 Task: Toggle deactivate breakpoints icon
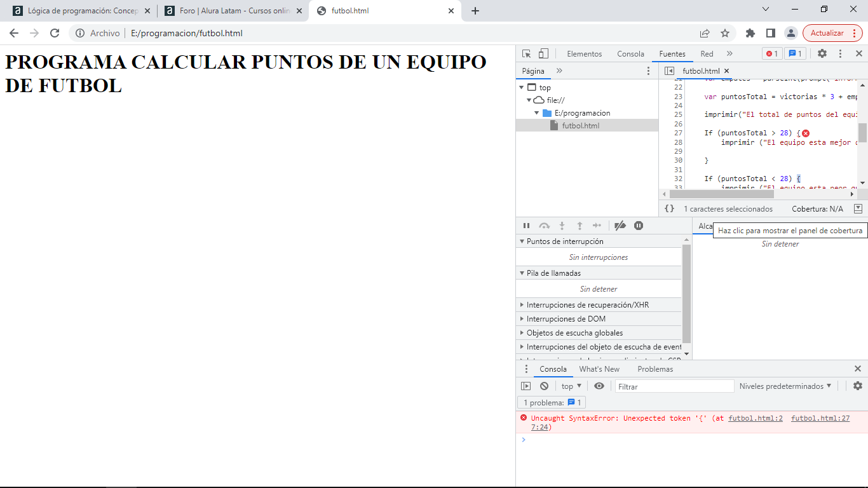(x=620, y=226)
